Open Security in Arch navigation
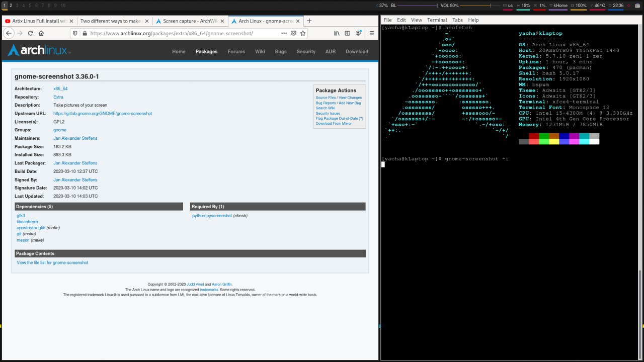The width and height of the screenshot is (644, 362). point(306,51)
